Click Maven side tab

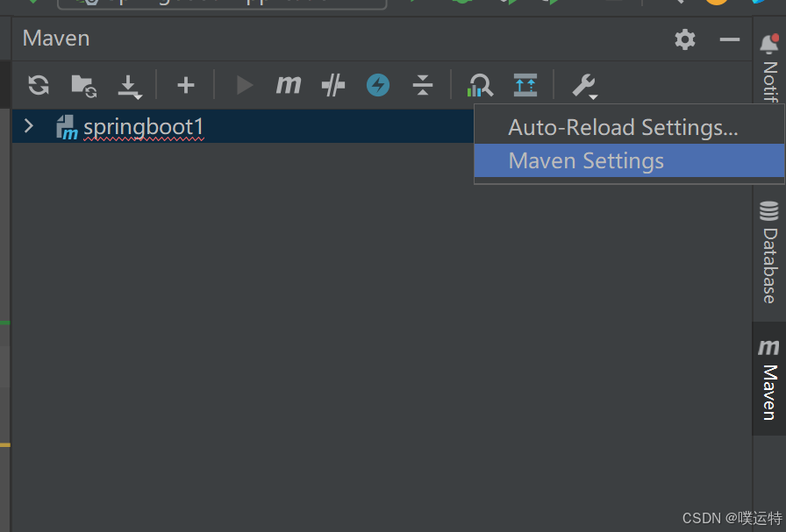769,379
